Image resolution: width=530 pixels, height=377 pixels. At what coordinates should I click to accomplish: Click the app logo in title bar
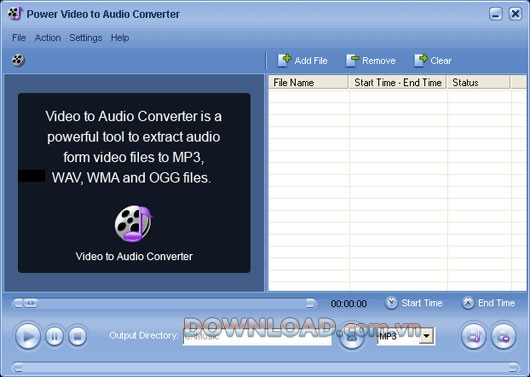click(x=15, y=14)
